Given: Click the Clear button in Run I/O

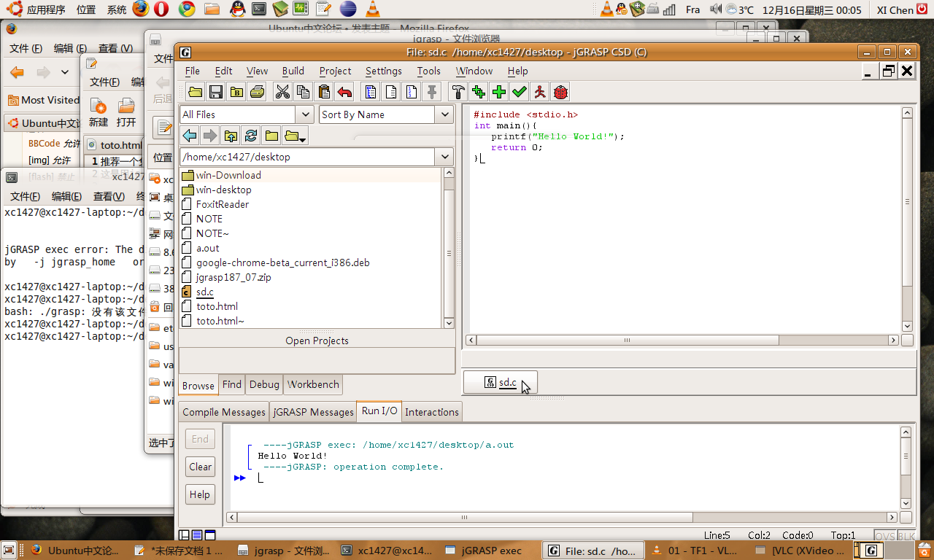Looking at the screenshot, I should coord(200,467).
